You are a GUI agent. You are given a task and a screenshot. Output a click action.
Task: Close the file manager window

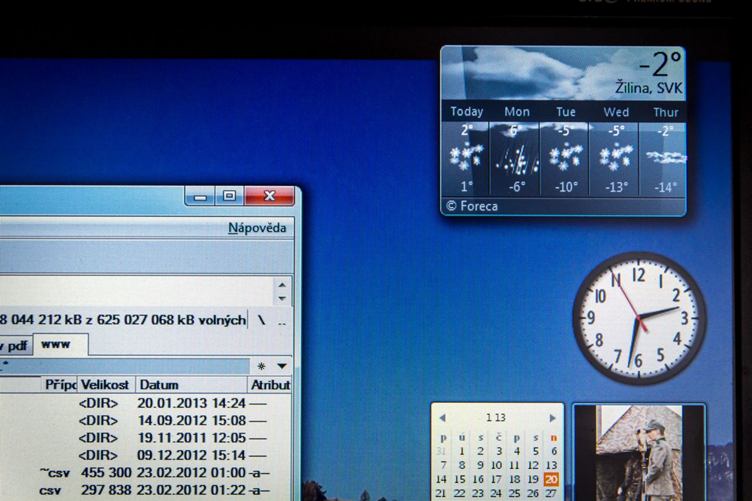pos(270,196)
